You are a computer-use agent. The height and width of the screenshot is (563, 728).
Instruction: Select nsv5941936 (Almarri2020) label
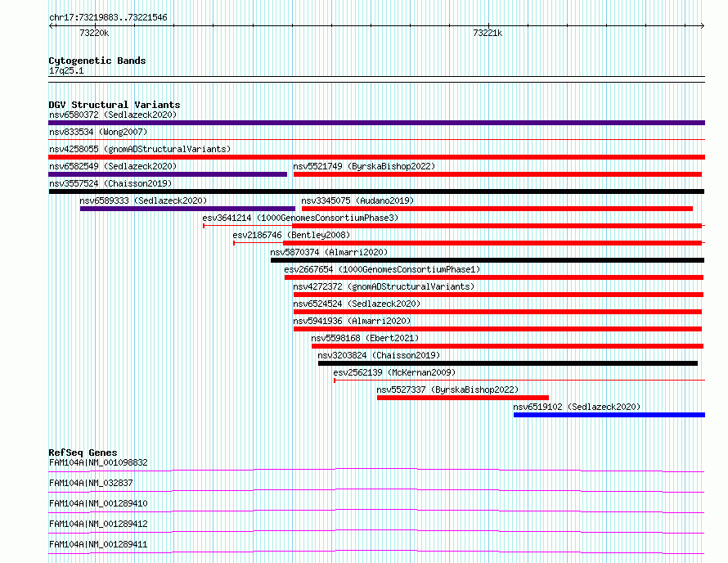point(352,321)
